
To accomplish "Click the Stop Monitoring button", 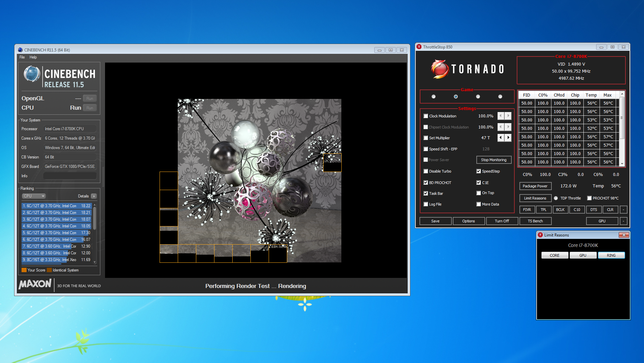I will click(494, 160).
